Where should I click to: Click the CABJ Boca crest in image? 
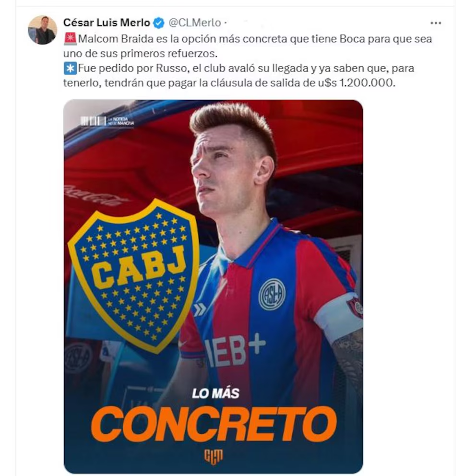pyautogui.click(x=134, y=276)
